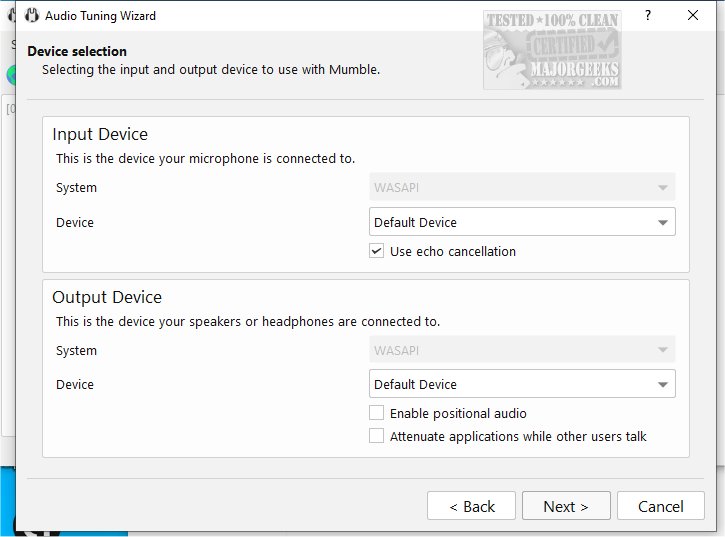Click the Device selection page heading
This screenshot has width=725, height=537.
click(77, 51)
